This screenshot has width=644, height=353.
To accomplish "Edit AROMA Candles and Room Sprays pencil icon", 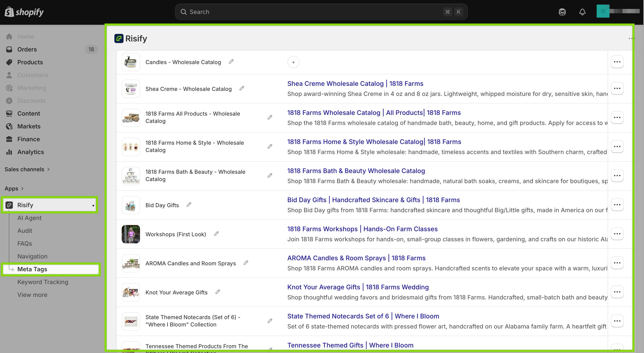I will click(246, 263).
